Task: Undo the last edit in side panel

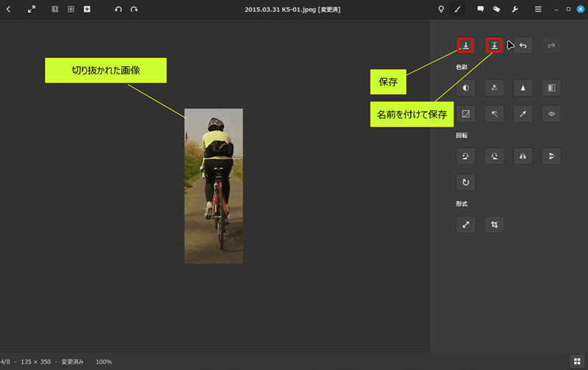Action: click(x=523, y=46)
